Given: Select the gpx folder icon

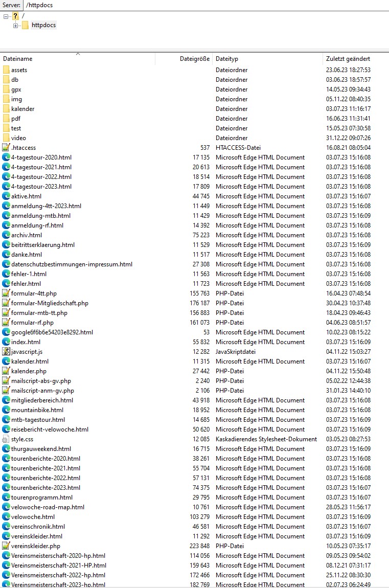Looking at the screenshot, I should pyautogui.click(x=6, y=89).
